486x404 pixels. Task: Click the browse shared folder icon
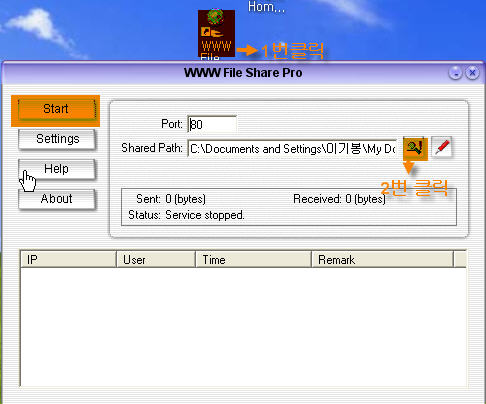click(x=414, y=148)
